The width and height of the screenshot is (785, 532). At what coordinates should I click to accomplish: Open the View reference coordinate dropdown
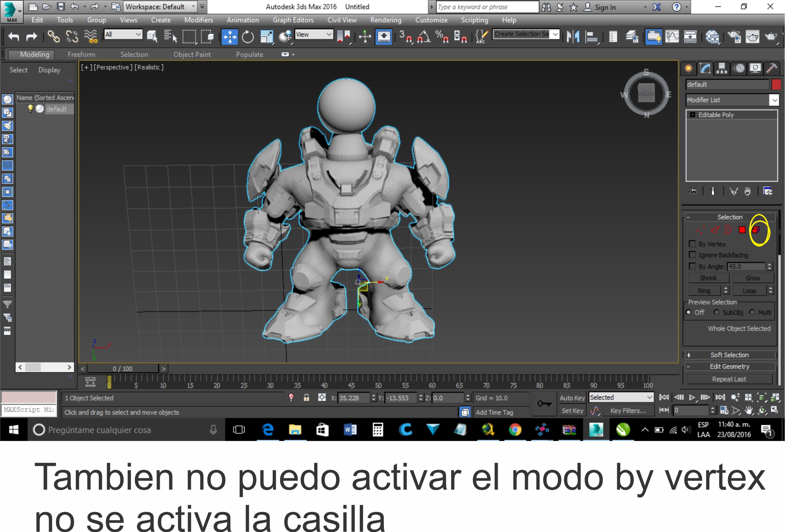(x=314, y=35)
